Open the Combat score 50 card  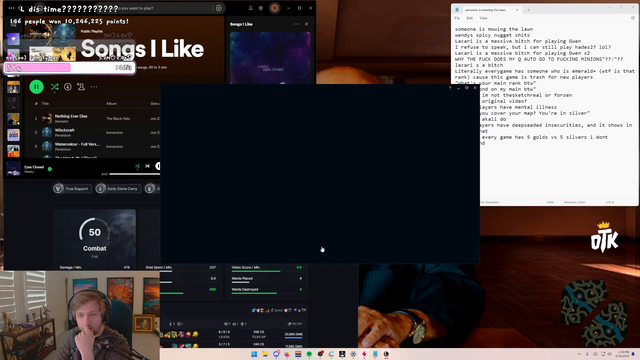pyautogui.click(x=95, y=239)
